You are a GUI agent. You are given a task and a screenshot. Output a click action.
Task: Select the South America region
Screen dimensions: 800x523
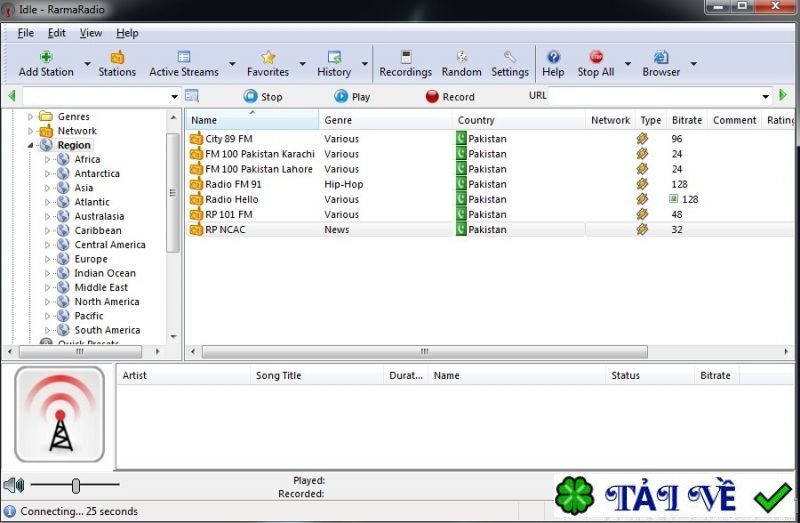point(107,330)
